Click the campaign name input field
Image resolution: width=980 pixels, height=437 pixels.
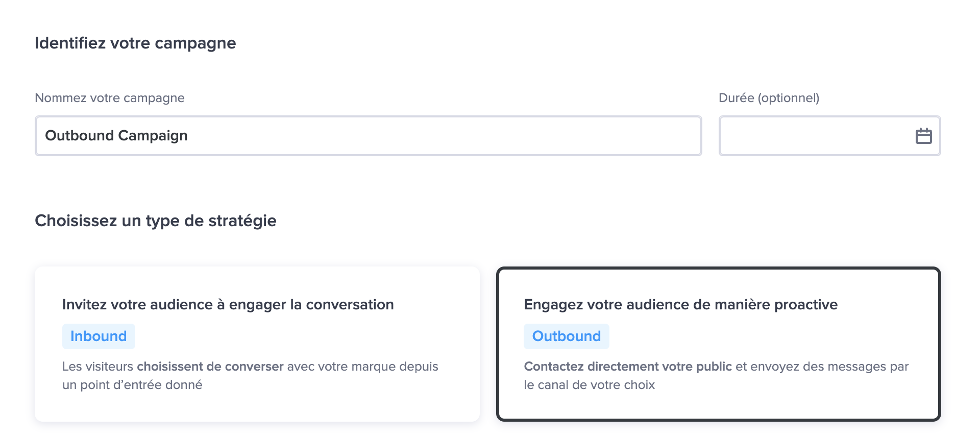[x=369, y=136]
